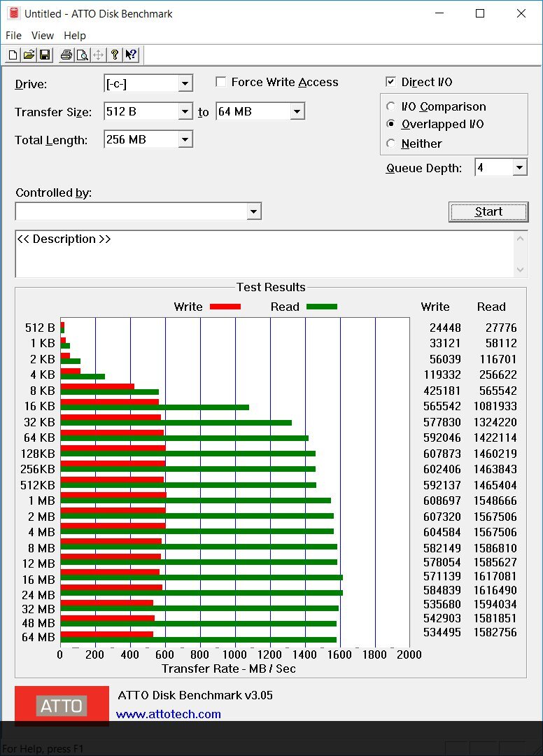Choose the Neither radio option
This screenshot has height=756, width=543.
(x=391, y=143)
